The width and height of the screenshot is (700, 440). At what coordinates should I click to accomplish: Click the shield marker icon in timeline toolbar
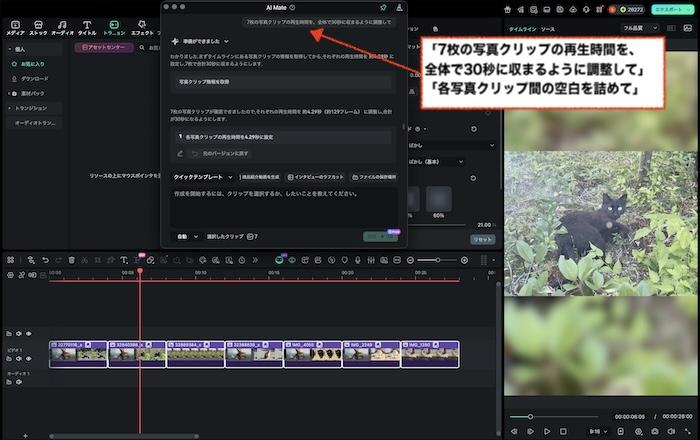click(x=345, y=260)
